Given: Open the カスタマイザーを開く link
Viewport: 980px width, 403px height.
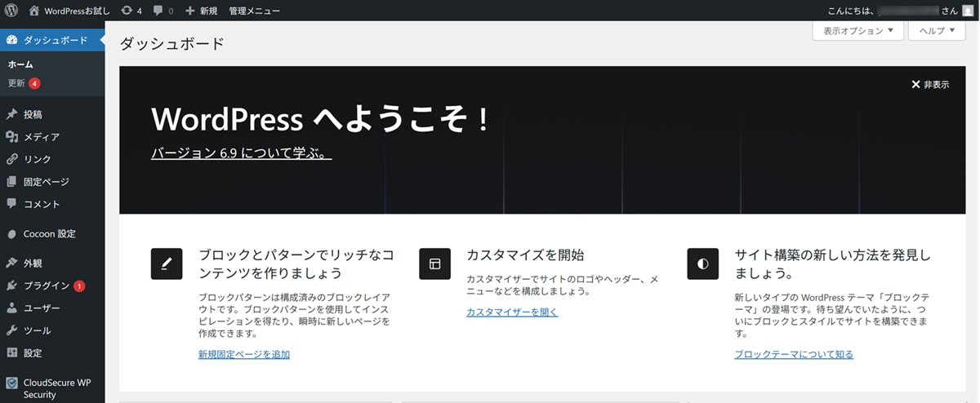Looking at the screenshot, I should [x=512, y=312].
